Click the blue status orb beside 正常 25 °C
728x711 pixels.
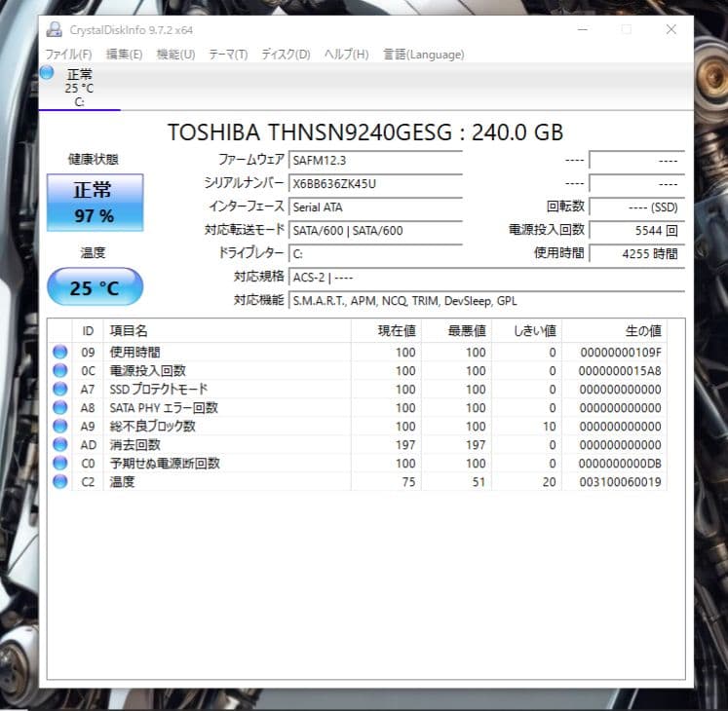click(x=47, y=72)
